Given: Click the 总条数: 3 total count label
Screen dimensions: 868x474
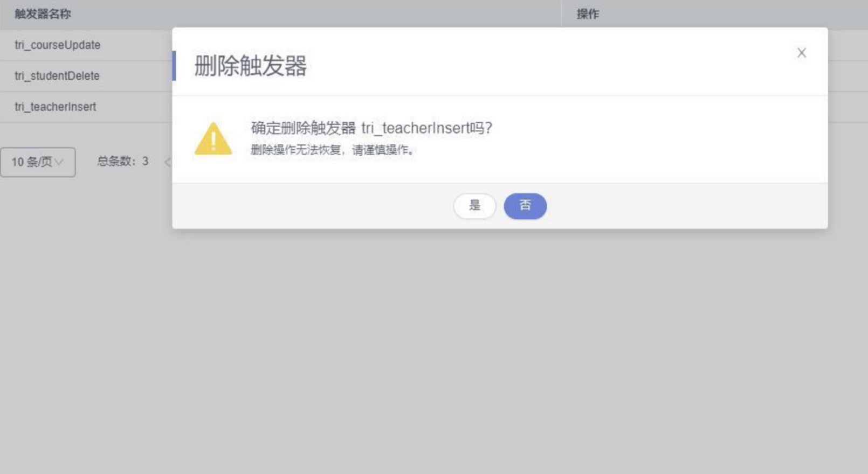Looking at the screenshot, I should click(x=123, y=161).
